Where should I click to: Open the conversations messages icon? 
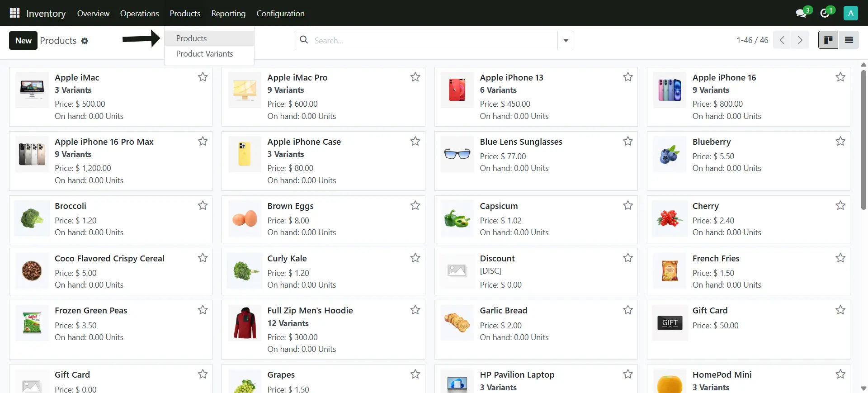click(x=801, y=13)
